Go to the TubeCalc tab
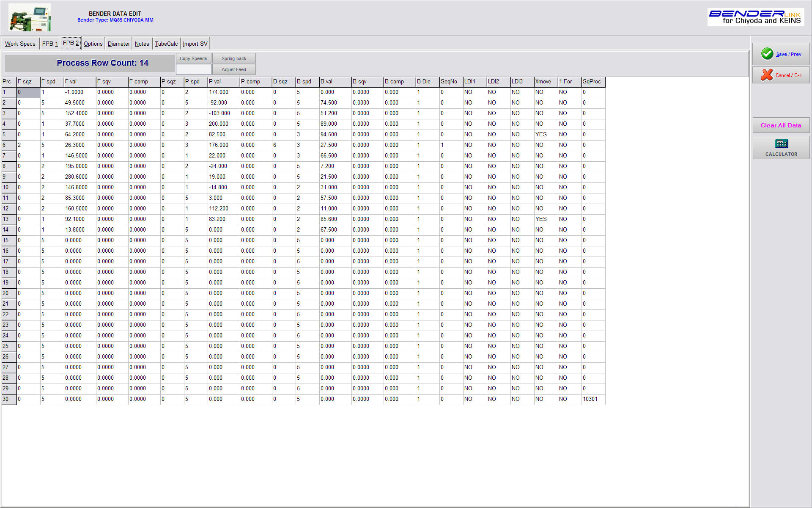Screen dimensions: 812x508 pyautogui.click(x=166, y=44)
